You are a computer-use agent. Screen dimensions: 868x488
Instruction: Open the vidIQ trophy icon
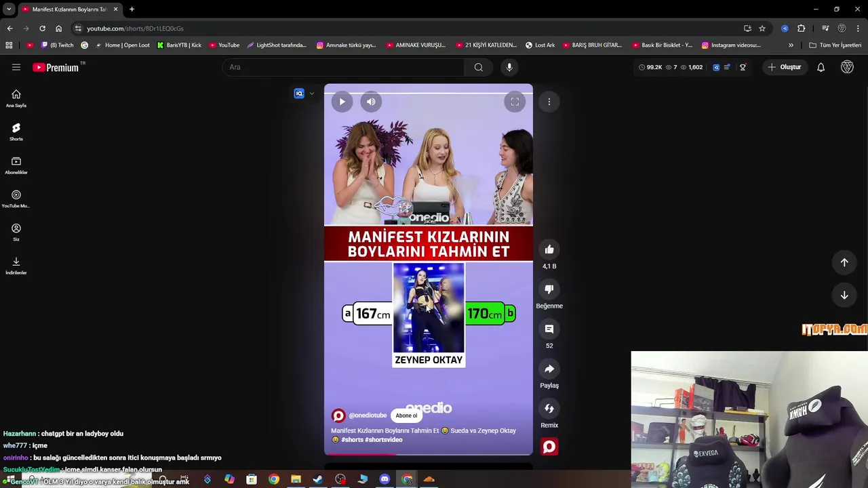click(743, 67)
